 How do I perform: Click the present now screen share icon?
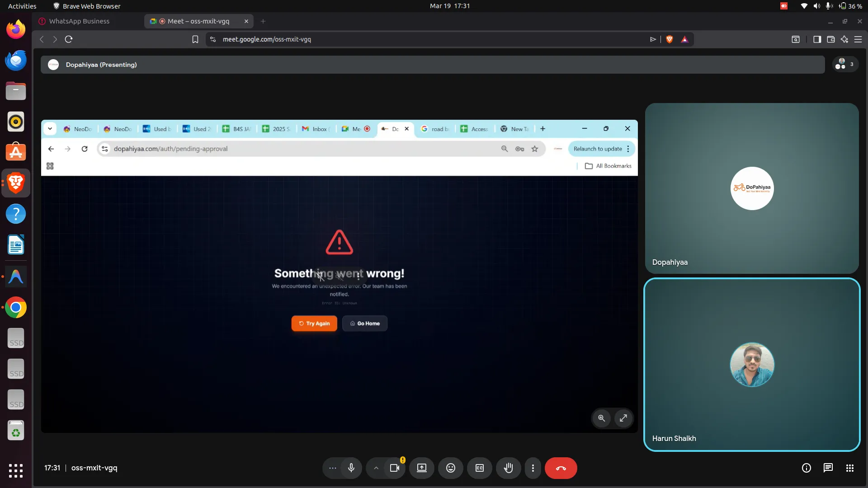[421, 468]
